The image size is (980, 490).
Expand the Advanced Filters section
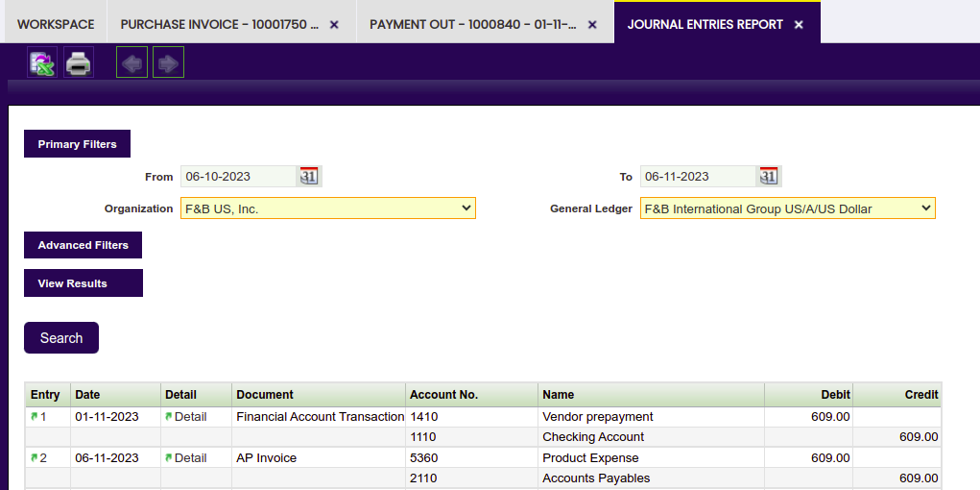[84, 245]
